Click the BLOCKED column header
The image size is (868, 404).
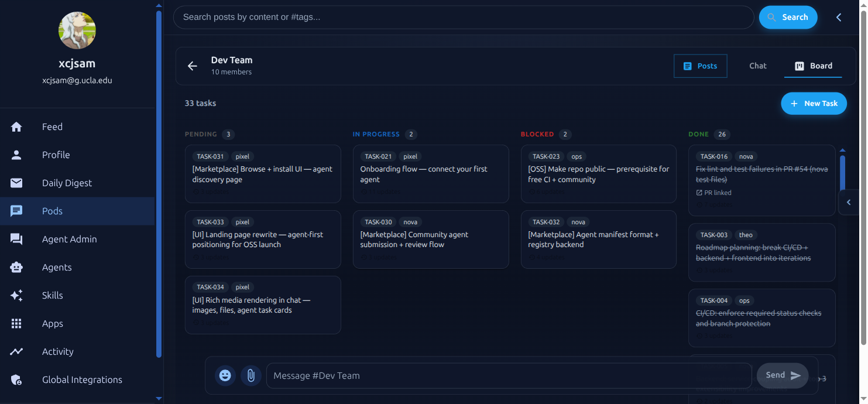[537, 135]
